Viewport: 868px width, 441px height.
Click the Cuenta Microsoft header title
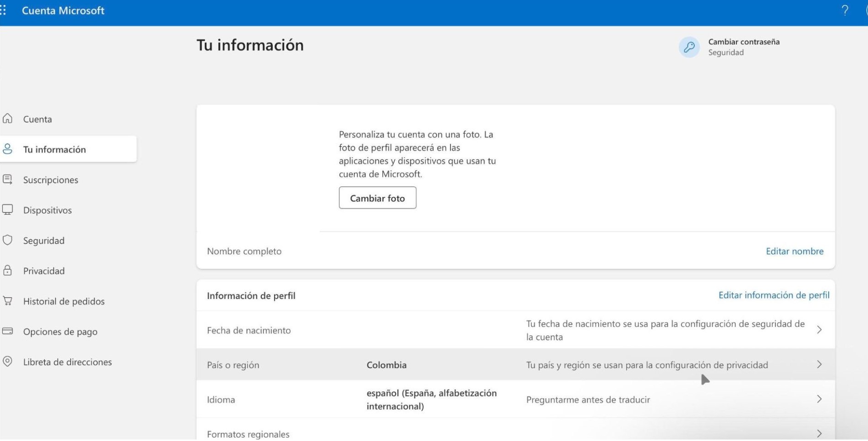click(63, 11)
